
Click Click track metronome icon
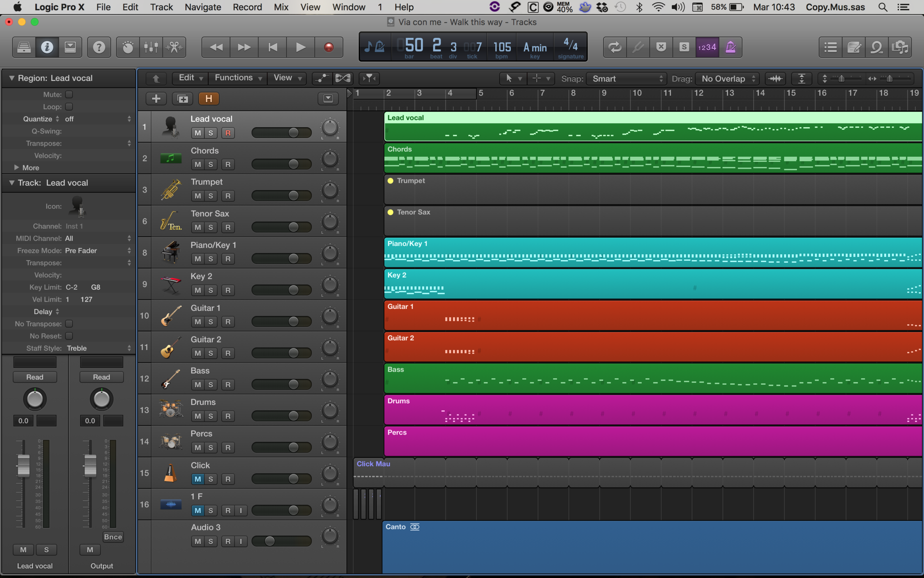coord(170,473)
